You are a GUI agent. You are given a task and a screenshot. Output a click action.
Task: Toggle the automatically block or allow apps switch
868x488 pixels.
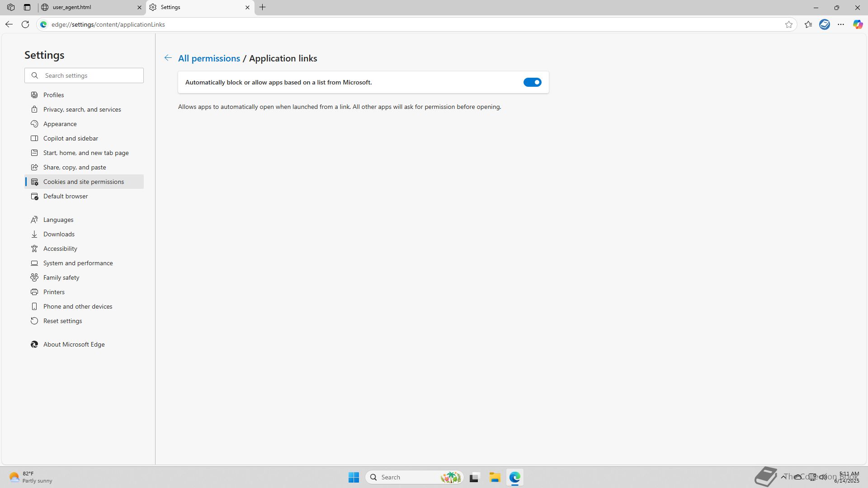click(x=532, y=82)
